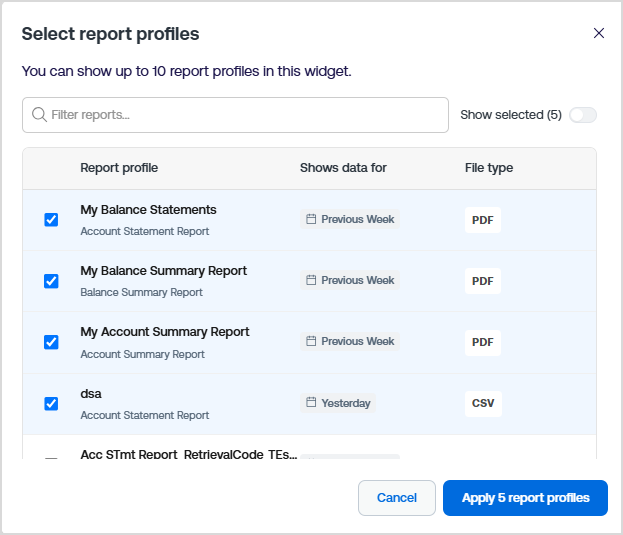Click the Show selected (5) label

pyautogui.click(x=511, y=115)
